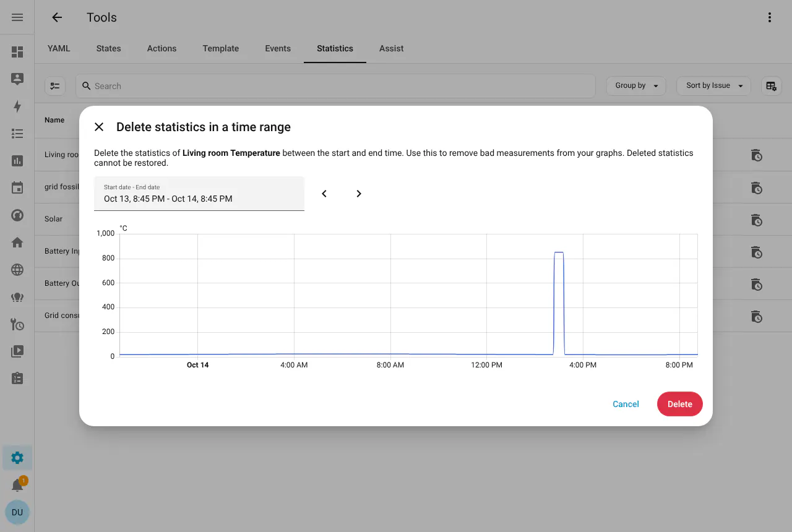Click into the Search statistics field
Screen dimensions: 792x532
click(x=335, y=86)
